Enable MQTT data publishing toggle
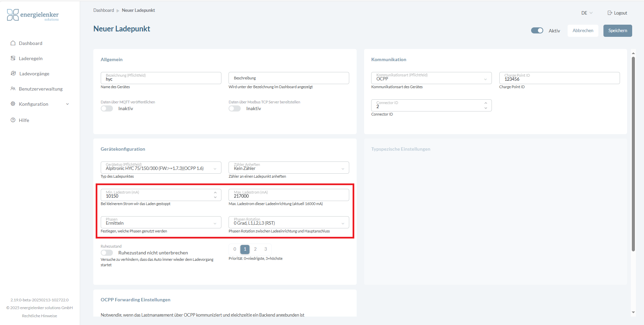The height and width of the screenshot is (325, 644). tap(107, 108)
